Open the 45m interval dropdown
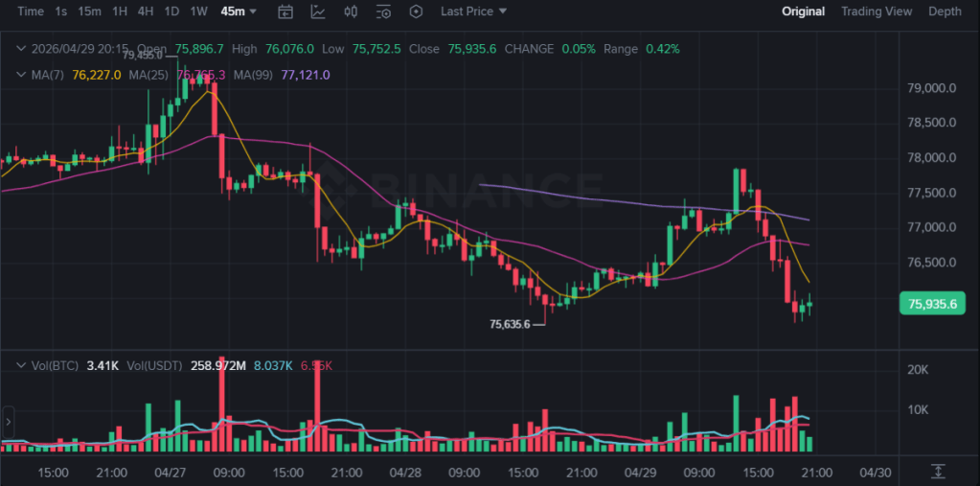Viewport: 980px width, 486px height. pyautogui.click(x=239, y=12)
